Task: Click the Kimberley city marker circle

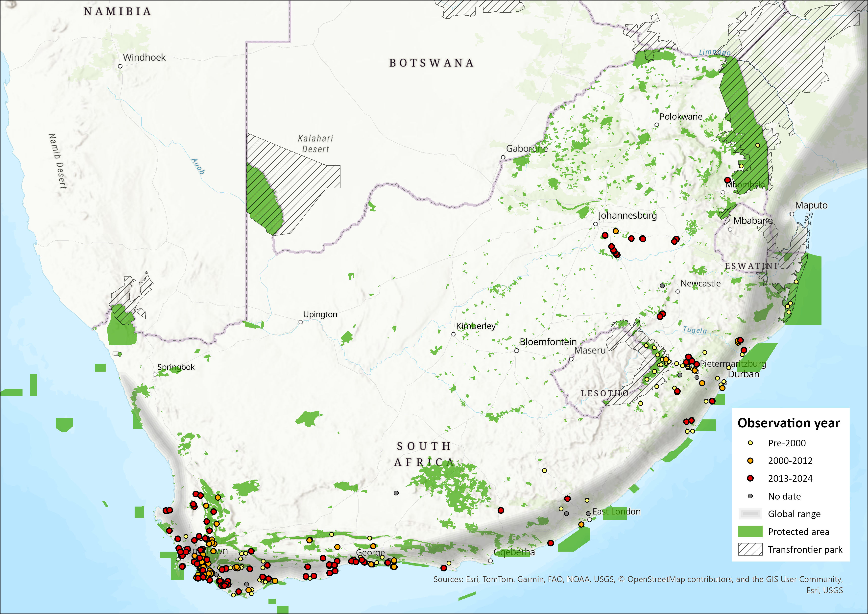Action: [453, 334]
